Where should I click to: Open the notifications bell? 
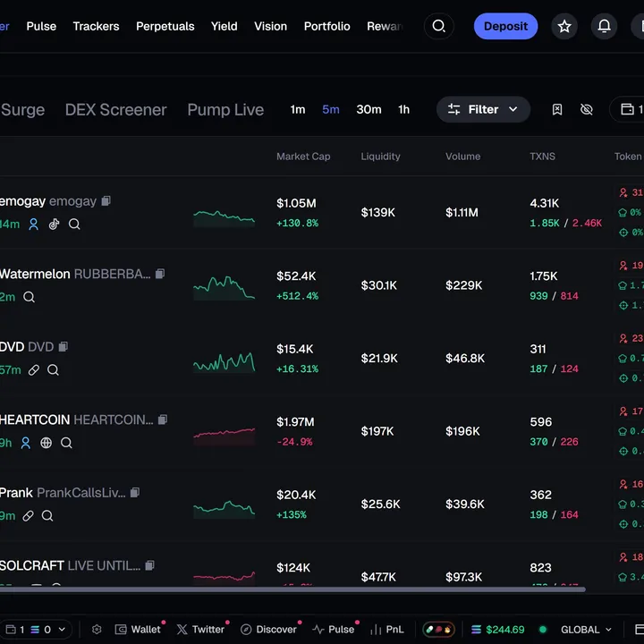[605, 27]
